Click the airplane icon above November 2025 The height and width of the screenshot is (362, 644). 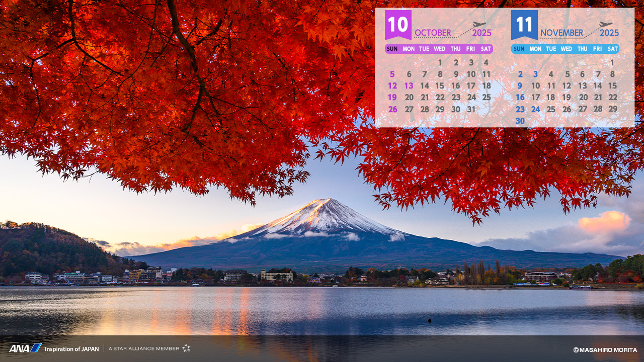[x=606, y=25]
